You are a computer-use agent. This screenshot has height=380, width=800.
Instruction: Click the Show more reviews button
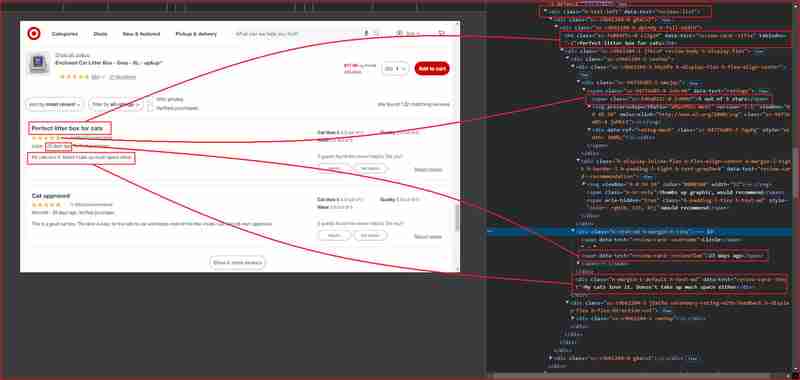click(x=238, y=263)
